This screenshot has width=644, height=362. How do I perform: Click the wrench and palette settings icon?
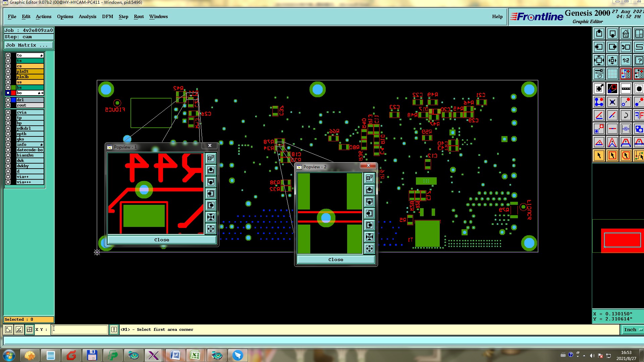[x=599, y=74]
